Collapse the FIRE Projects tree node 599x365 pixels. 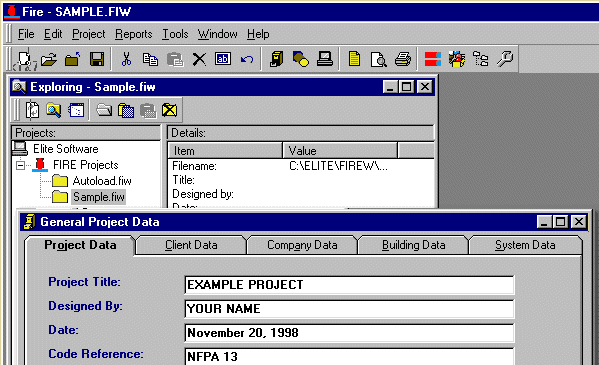20,165
